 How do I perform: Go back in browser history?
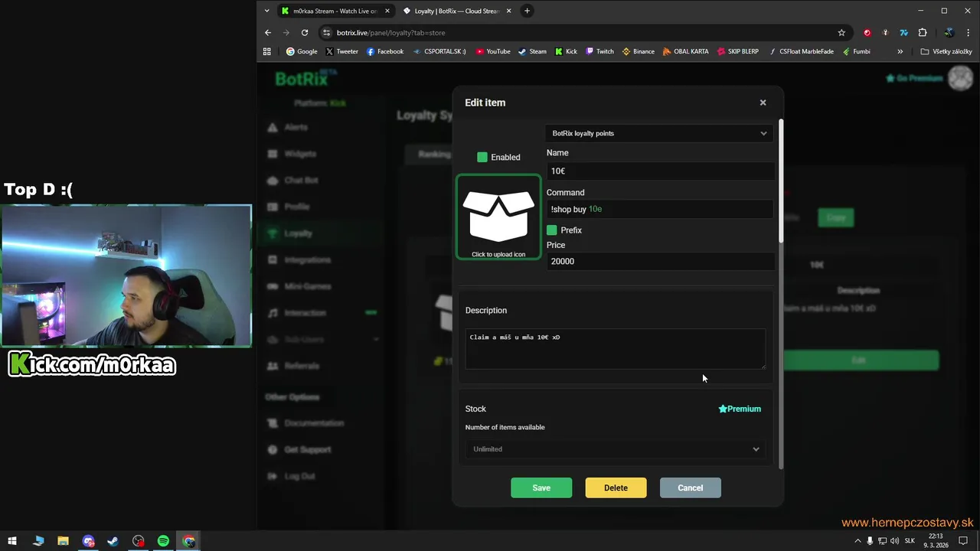tap(267, 33)
